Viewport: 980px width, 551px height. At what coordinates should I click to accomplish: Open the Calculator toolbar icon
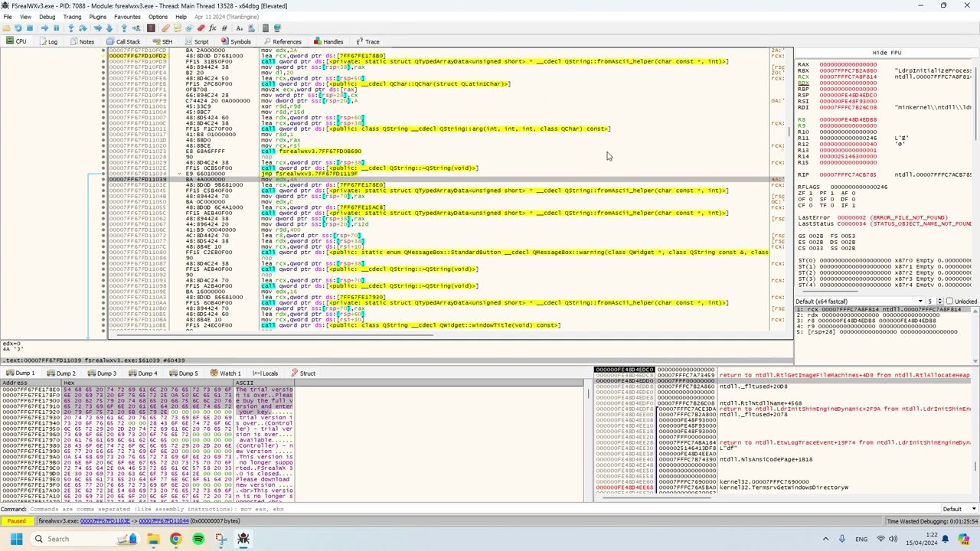265,28
